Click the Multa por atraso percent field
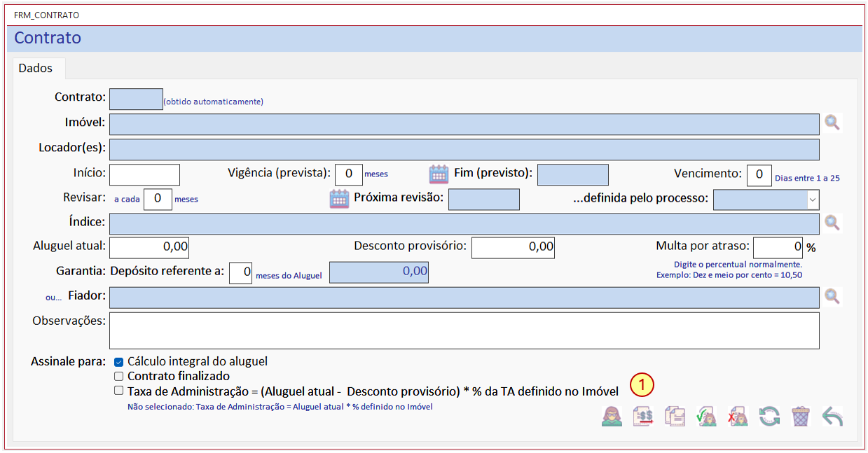 tap(778, 247)
